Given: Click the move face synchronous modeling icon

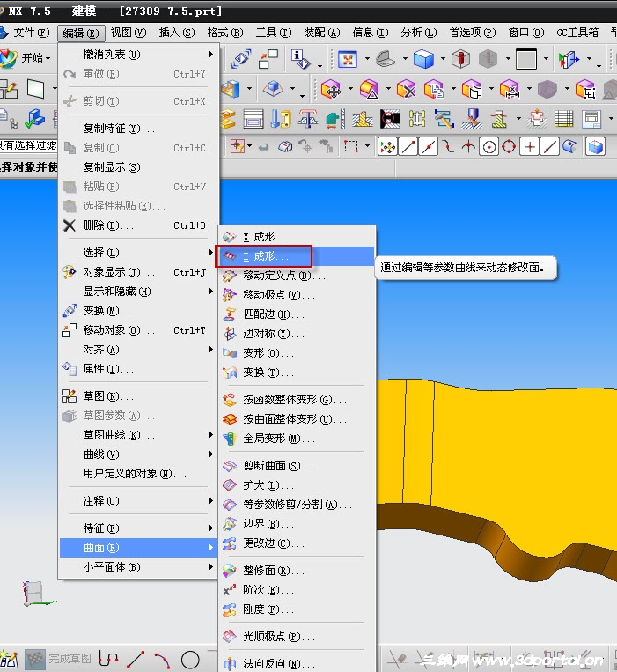Looking at the screenshot, I should pos(331,89).
